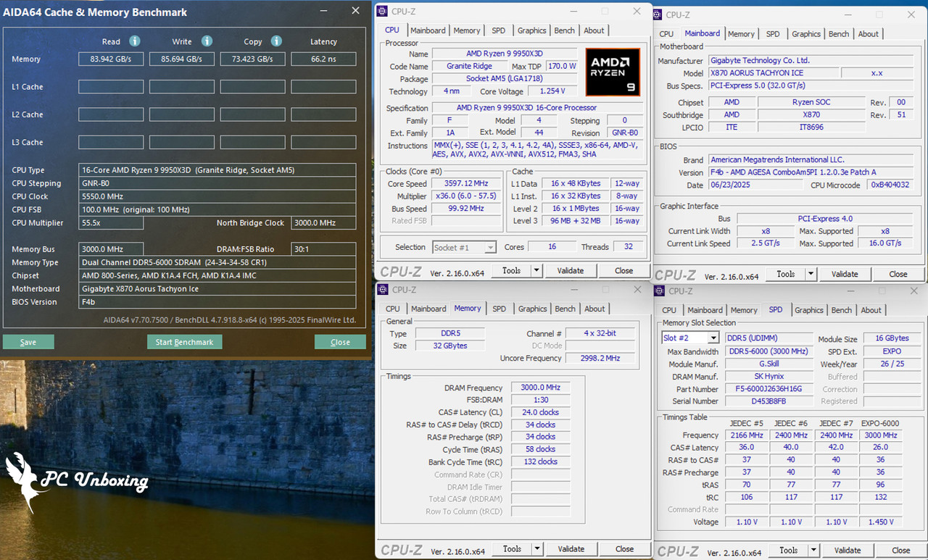
Task: Click the Level 3 cache 96 MB + 32 MB value
Action: pos(576,221)
